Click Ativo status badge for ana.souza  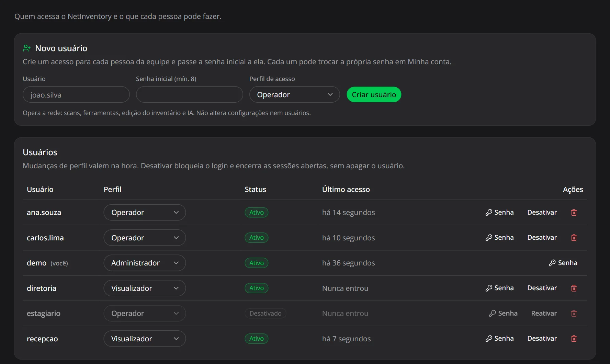257,213
